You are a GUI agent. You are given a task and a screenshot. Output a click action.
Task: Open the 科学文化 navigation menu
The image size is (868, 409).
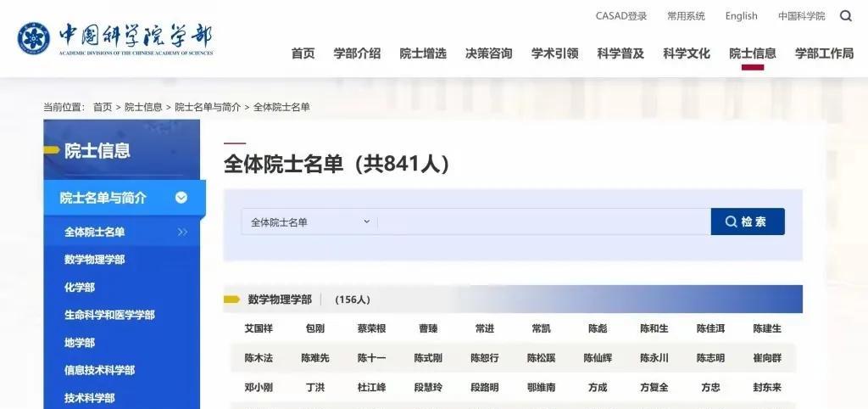pos(687,53)
